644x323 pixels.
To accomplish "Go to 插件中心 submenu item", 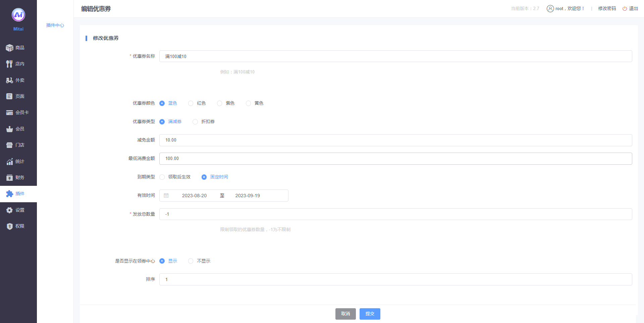I will point(55,25).
